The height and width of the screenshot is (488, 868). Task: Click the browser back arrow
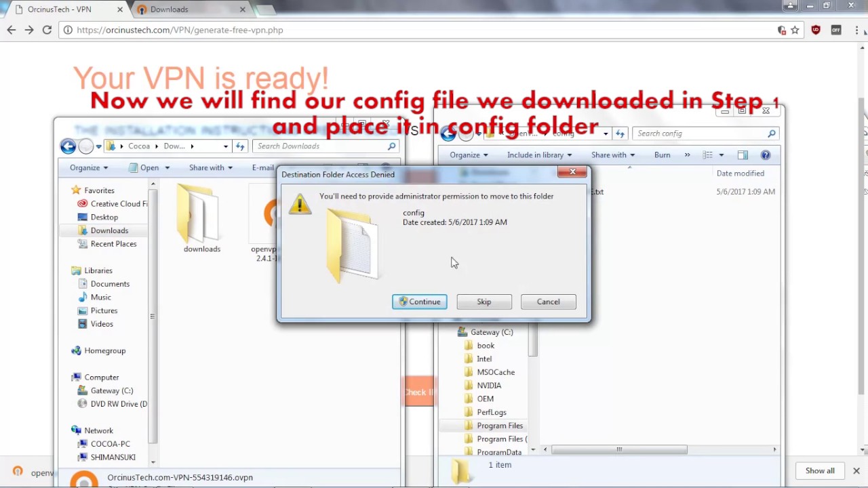(11, 30)
